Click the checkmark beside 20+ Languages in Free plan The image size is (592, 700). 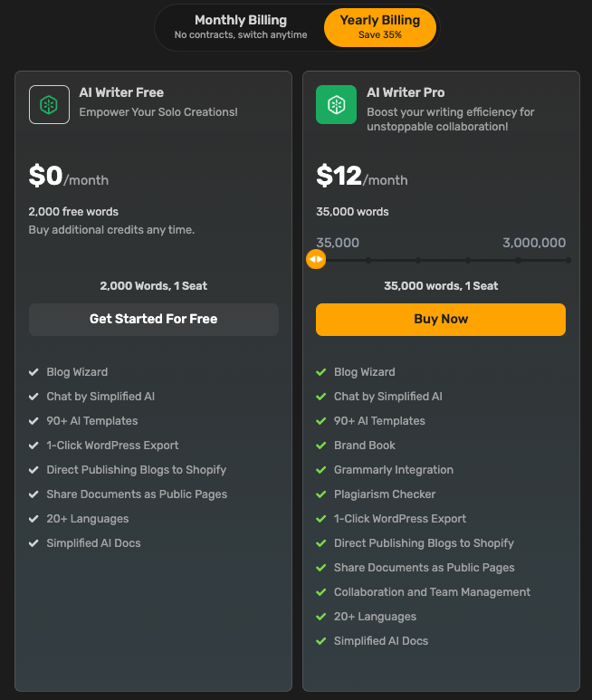[33, 519]
